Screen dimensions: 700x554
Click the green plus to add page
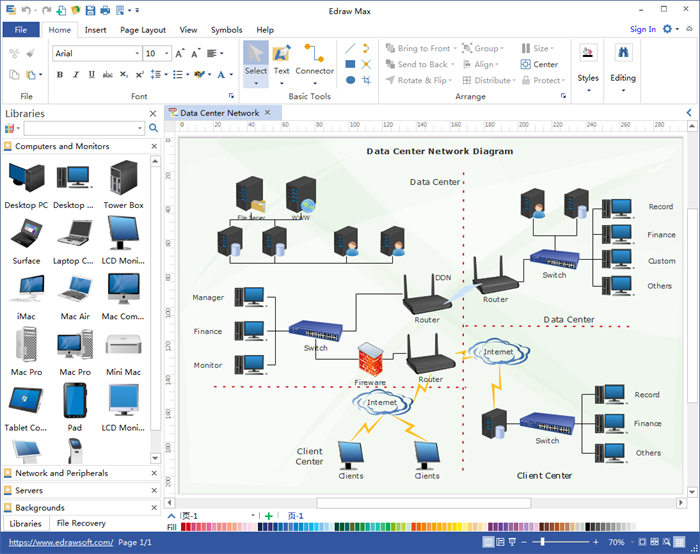click(x=268, y=516)
